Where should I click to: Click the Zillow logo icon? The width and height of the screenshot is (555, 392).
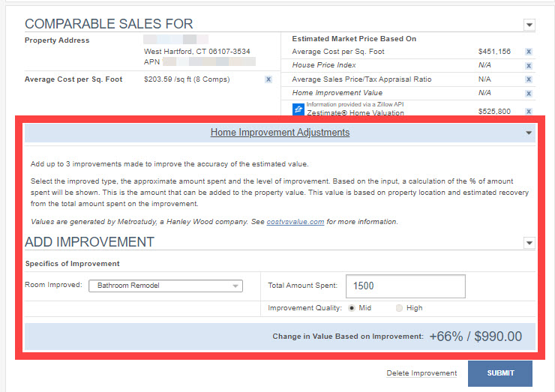coord(298,109)
